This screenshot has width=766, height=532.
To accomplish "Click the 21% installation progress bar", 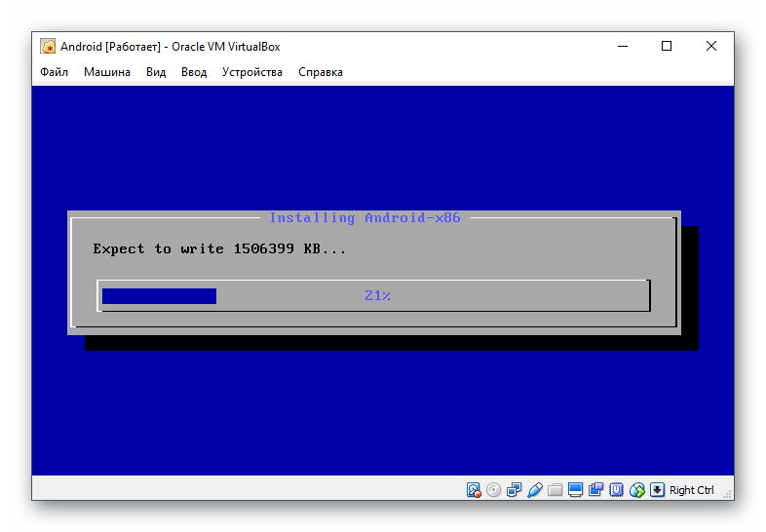I will [373, 295].
